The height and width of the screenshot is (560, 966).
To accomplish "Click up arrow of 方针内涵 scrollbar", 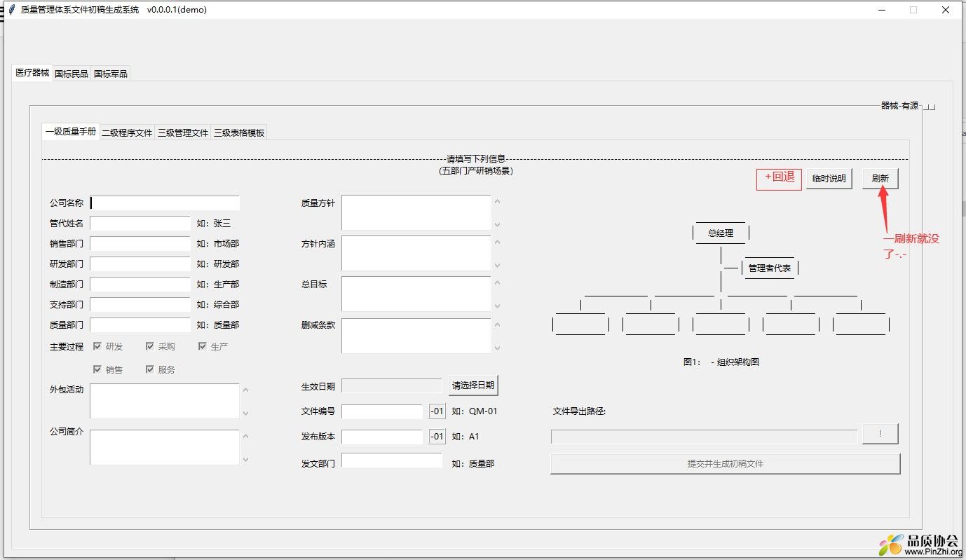I will pyautogui.click(x=498, y=243).
